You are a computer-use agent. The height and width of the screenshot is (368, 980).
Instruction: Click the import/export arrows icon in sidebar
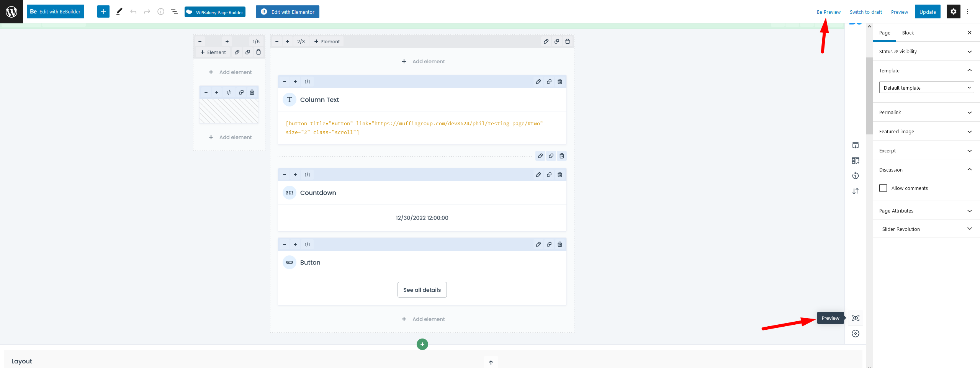[x=856, y=191]
